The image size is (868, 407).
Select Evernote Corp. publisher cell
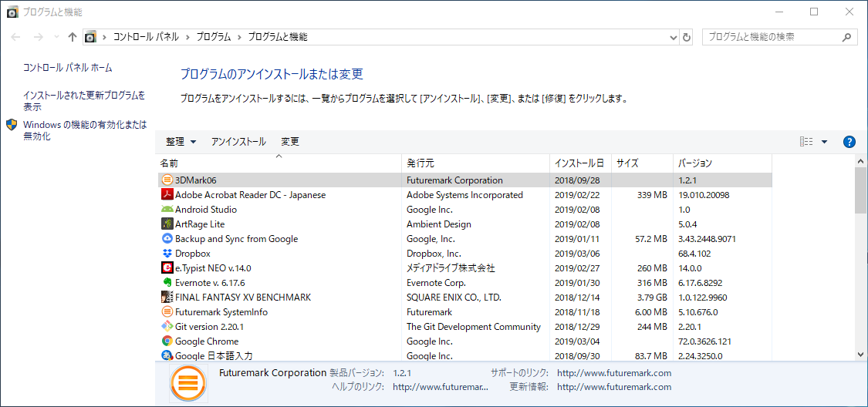(x=436, y=283)
